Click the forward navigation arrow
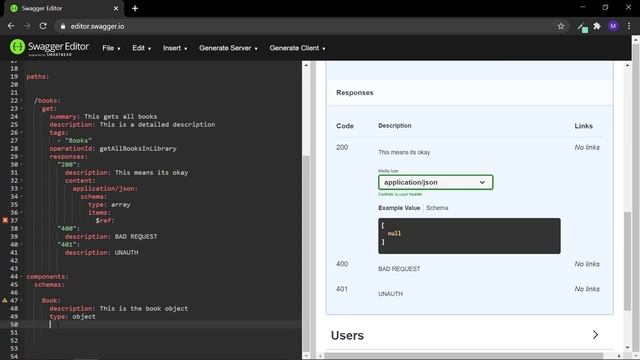Image resolution: width=640 pixels, height=360 pixels. [27, 26]
